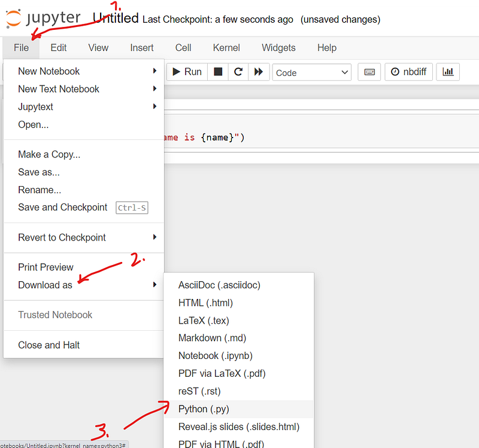Viewport: 479px width, 448px height.
Task: Choose Save as...
Action: tap(84, 172)
